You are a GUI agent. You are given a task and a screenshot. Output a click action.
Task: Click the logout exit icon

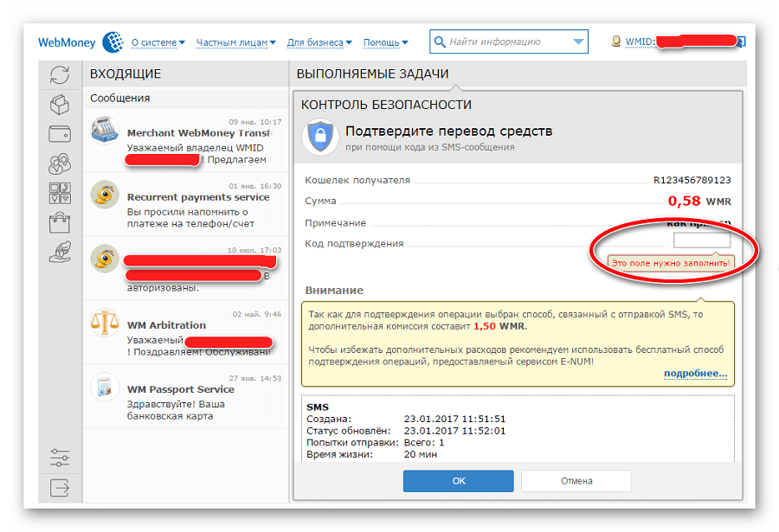[60, 487]
